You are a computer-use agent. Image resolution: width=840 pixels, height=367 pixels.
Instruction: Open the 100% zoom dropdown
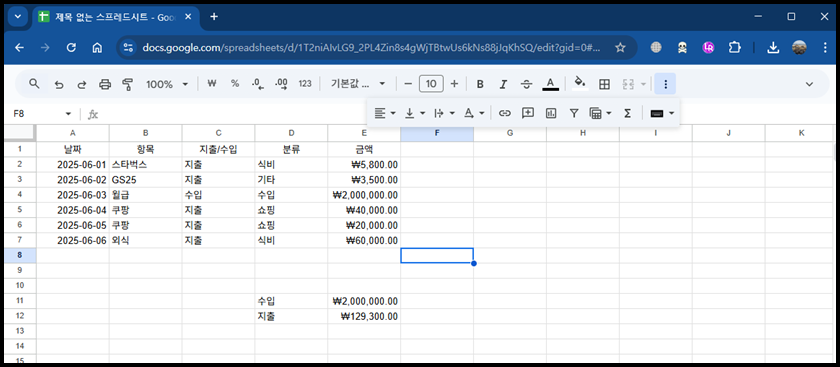click(167, 84)
